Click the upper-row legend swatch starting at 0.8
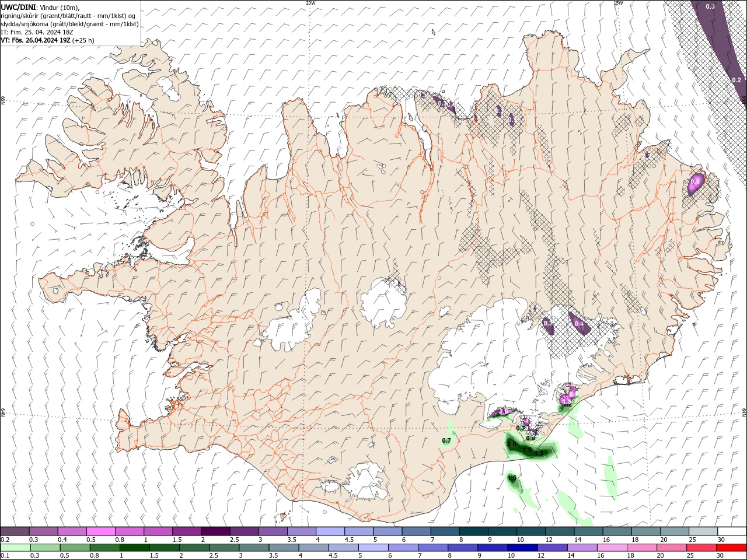 [130, 531]
